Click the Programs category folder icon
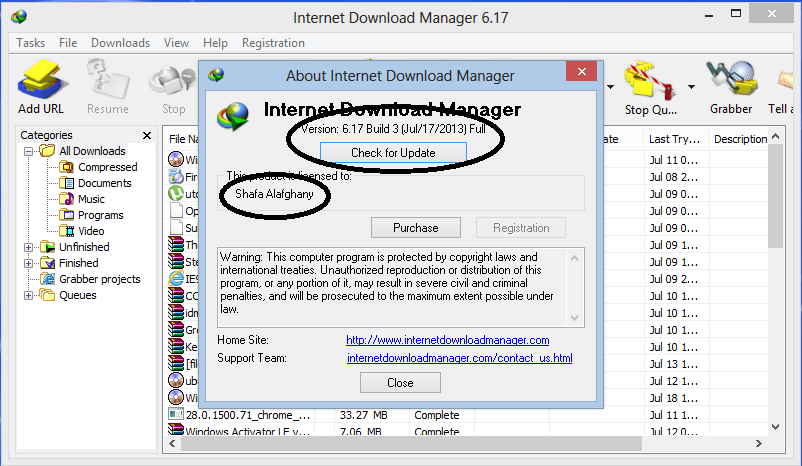The width and height of the screenshot is (802, 466). (66, 215)
